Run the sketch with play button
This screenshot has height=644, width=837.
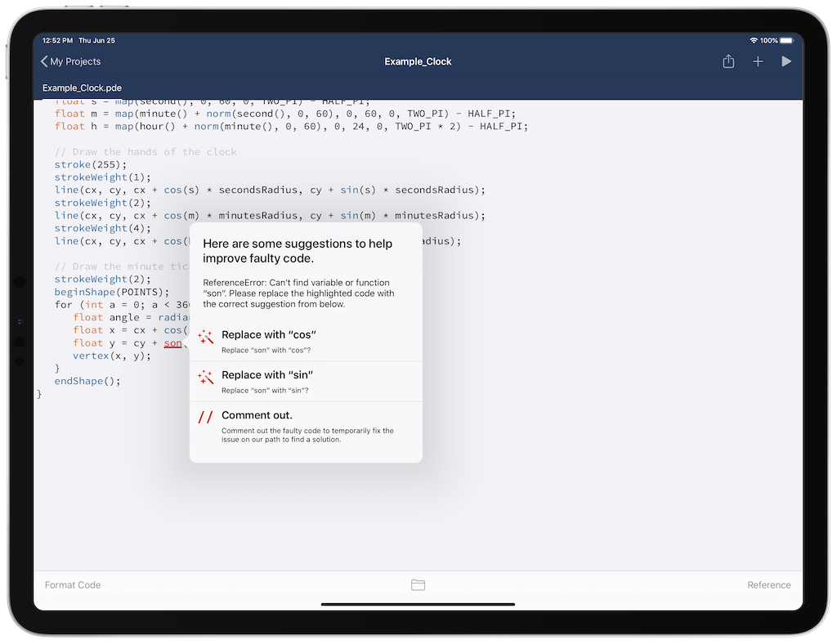click(x=786, y=61)
